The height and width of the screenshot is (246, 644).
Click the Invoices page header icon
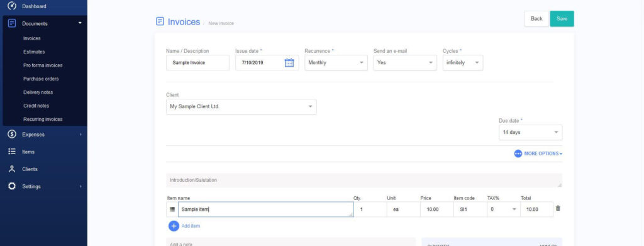(160, 21)
